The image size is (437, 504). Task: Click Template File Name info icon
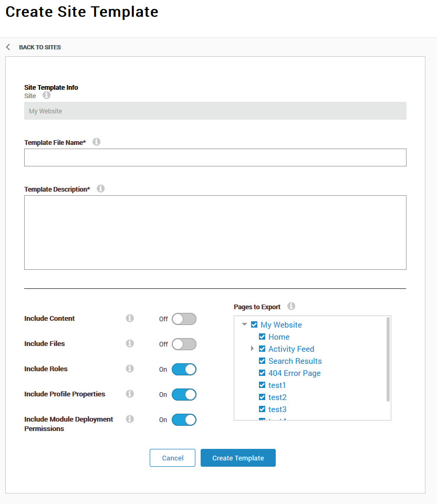(x=97, y=142)
